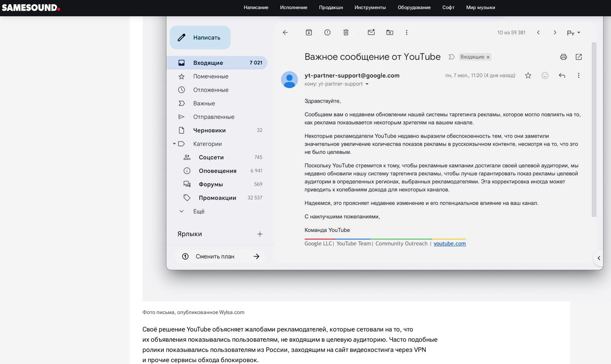Remove the Входящие label from the email
This screenshot has width=611, height=364.
488,57
